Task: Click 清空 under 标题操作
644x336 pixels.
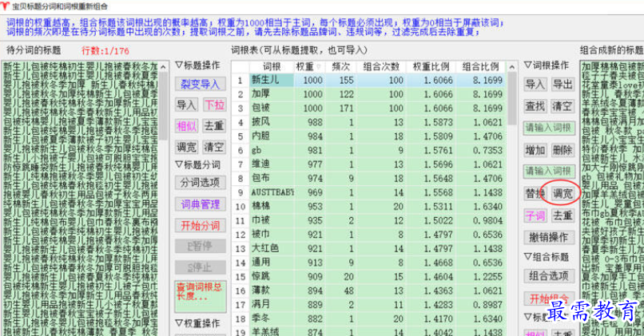Action: (x=214, y=147)
